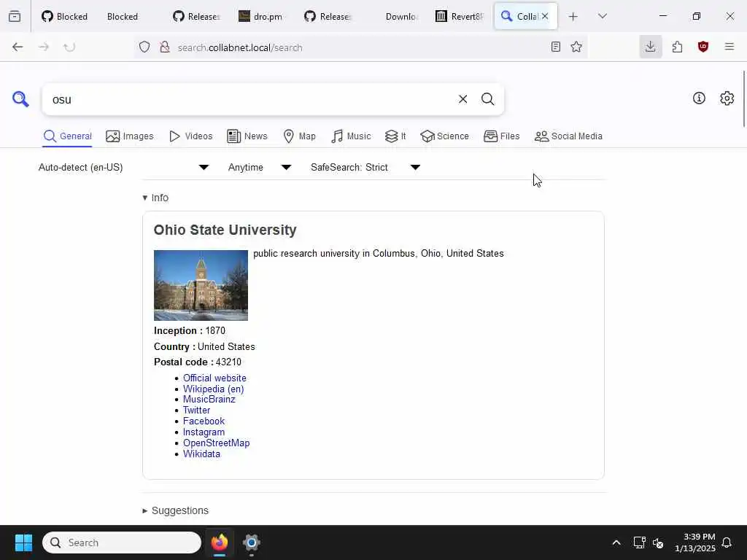Click the Settings gear taskbar icon
This screenshot has width=747, height=560.
click(x=252, y=542)
